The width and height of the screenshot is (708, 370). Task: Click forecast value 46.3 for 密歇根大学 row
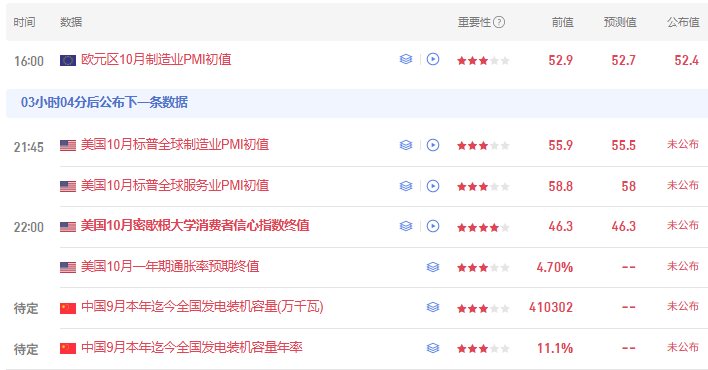pos(624,226)
